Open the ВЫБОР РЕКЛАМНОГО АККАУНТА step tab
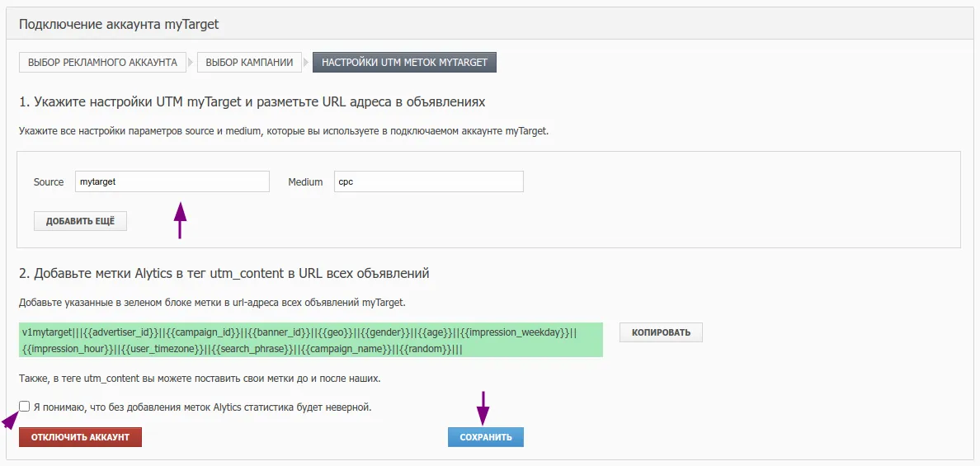This screenshot has width=980, height=466. pyautogui.click(x=102, y=63)
